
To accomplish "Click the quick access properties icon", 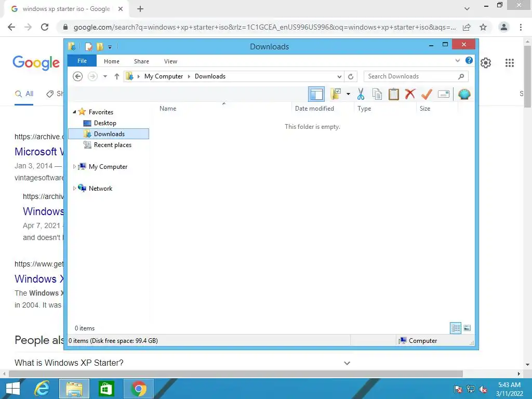I will tap(88, 46).
